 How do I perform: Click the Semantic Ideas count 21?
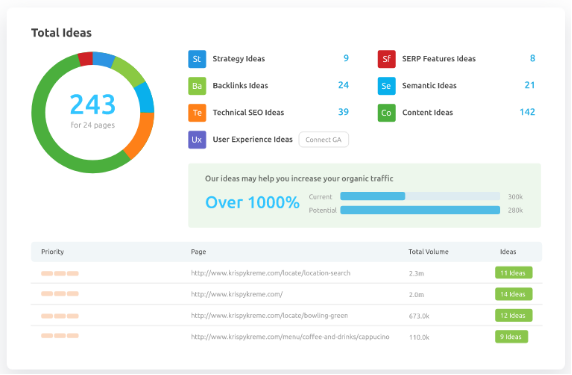530,85
